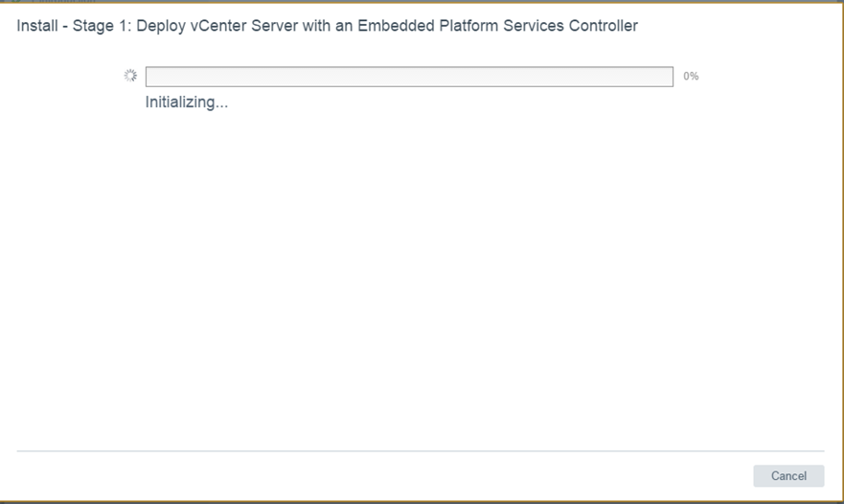Click the Initializing... status text
Screen dimensions: 844x504
coord(187,103)
